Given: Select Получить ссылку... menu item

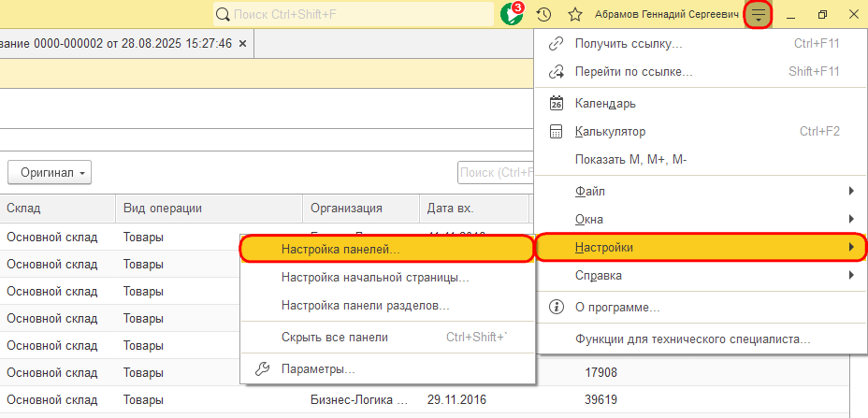Looking at the screenshot, I should (701, 44).
